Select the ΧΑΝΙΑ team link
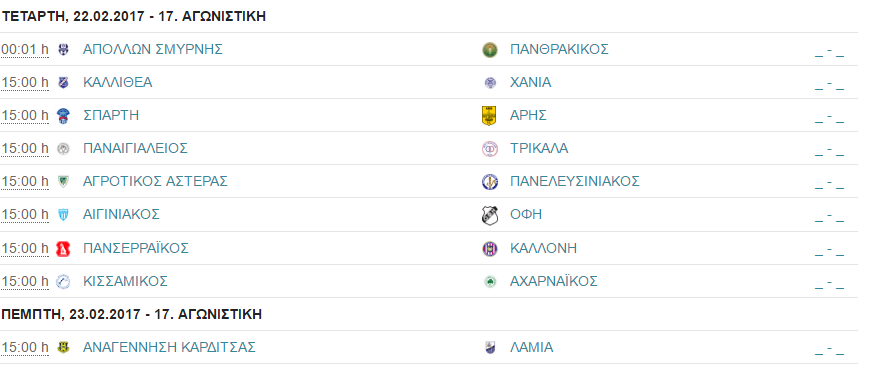This screenshot has height=369, width=878. coord(530,82)
